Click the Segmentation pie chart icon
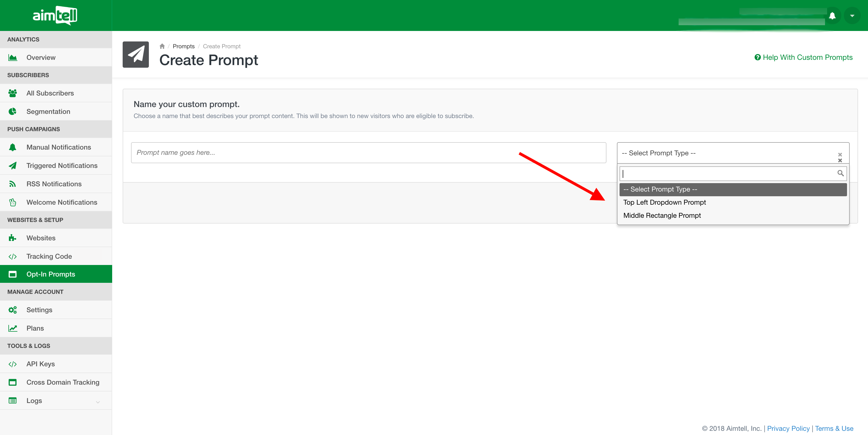 coord(13,111)
